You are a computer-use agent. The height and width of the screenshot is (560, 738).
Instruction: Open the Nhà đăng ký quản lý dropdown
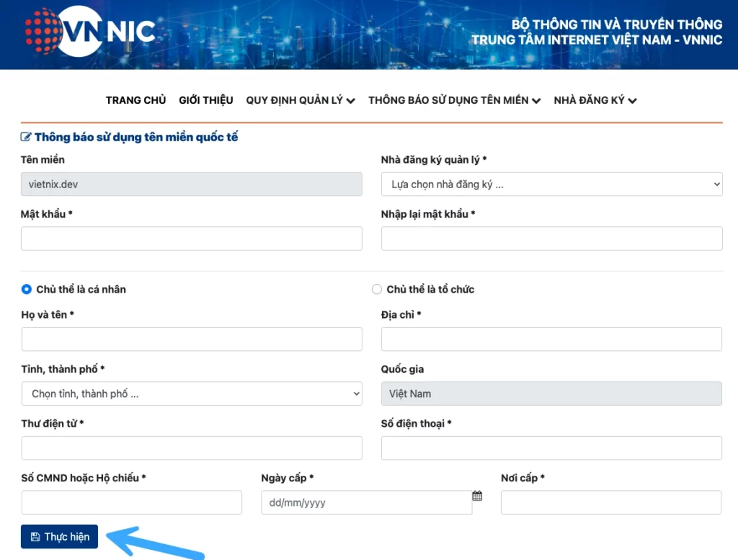click(551, 185)
